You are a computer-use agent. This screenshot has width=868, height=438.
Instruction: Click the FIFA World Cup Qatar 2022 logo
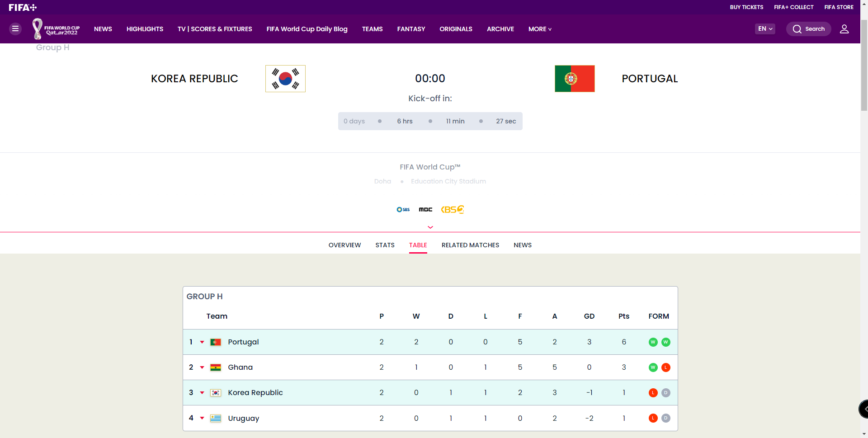tap(56, 29)
